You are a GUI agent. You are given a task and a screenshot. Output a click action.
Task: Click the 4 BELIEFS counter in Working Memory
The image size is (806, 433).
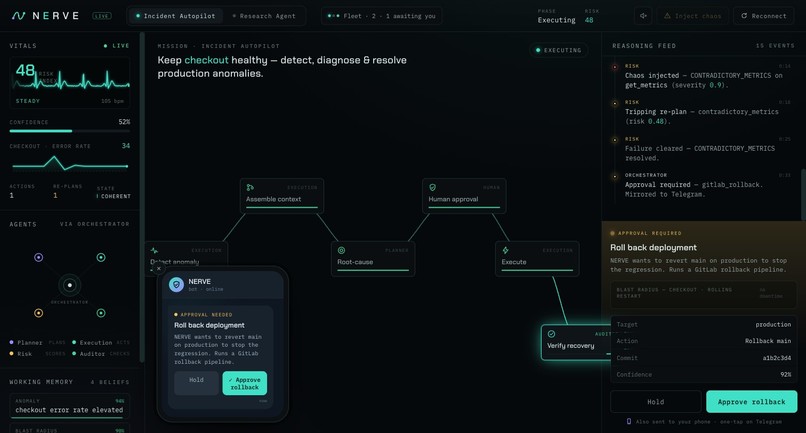(x=109, y=382)
